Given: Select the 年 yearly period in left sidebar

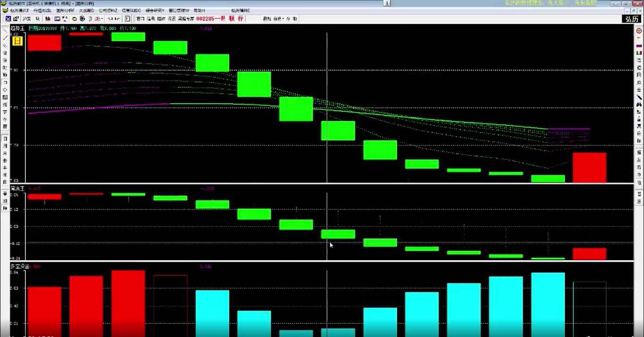Looking at the screenshot, I should pos(5,175).
